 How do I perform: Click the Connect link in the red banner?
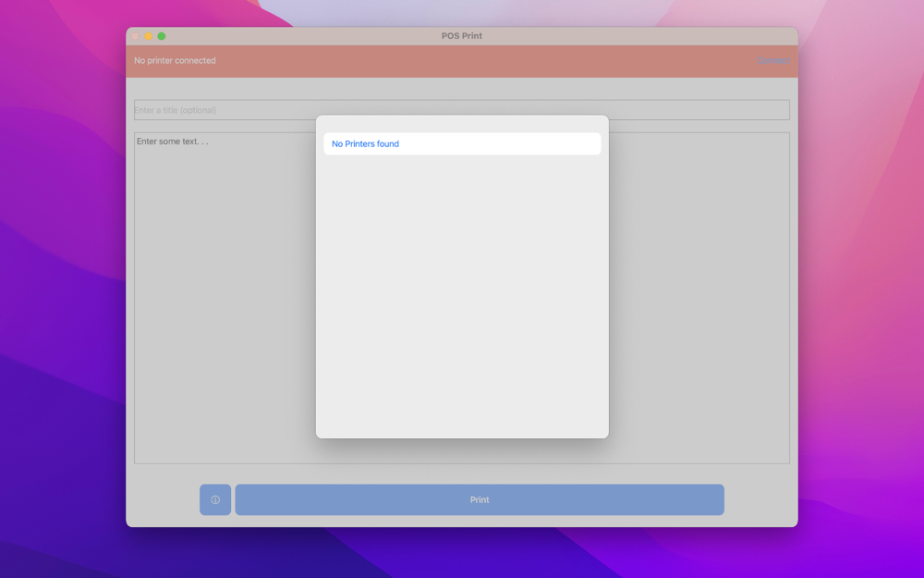773,61
